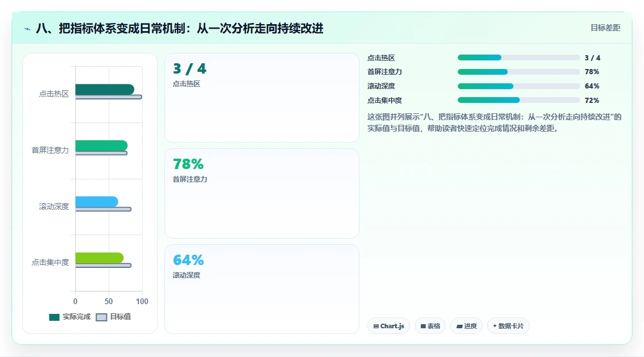
Task: Click the 点击集中度 chart axis label
Action: pyautogui.click(x=50, y=262)
